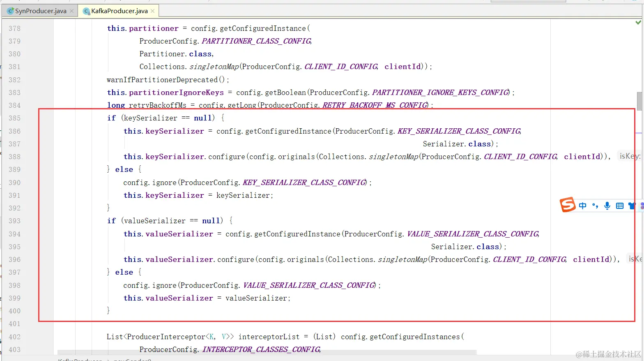Click 'this.partitioner' on line 378

[143, 28]
